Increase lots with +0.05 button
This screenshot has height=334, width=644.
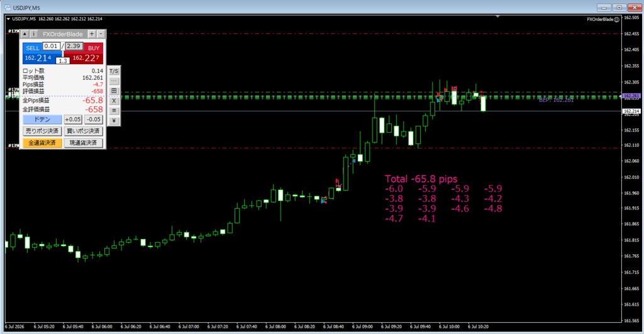pos(73,120)
